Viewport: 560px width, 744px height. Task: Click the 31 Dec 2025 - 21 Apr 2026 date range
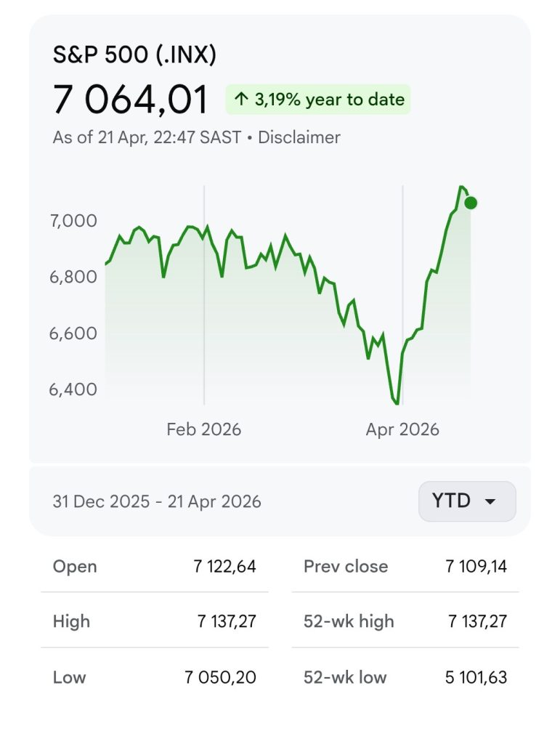[157, 502]
